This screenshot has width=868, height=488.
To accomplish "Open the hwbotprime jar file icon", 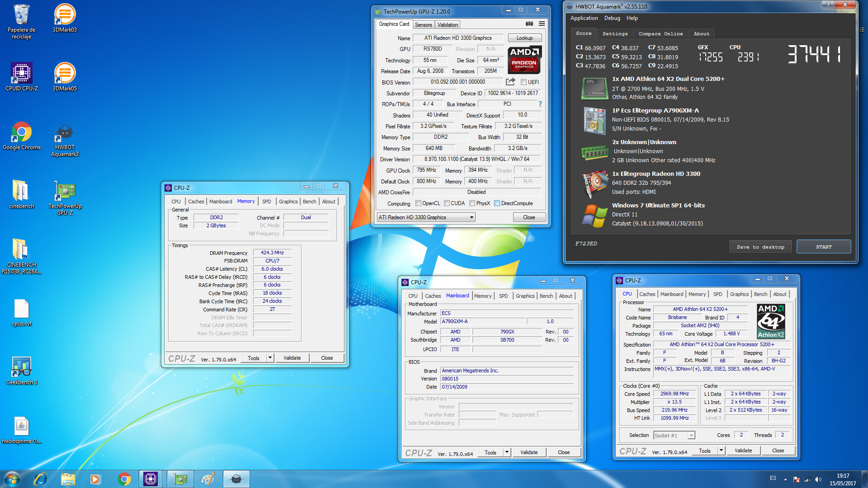I will [x=21, y=430].
